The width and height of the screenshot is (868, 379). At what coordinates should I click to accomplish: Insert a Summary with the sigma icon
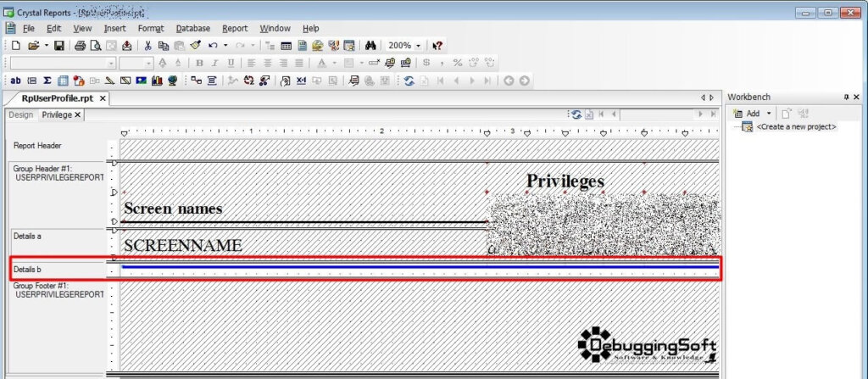[47, 81]
